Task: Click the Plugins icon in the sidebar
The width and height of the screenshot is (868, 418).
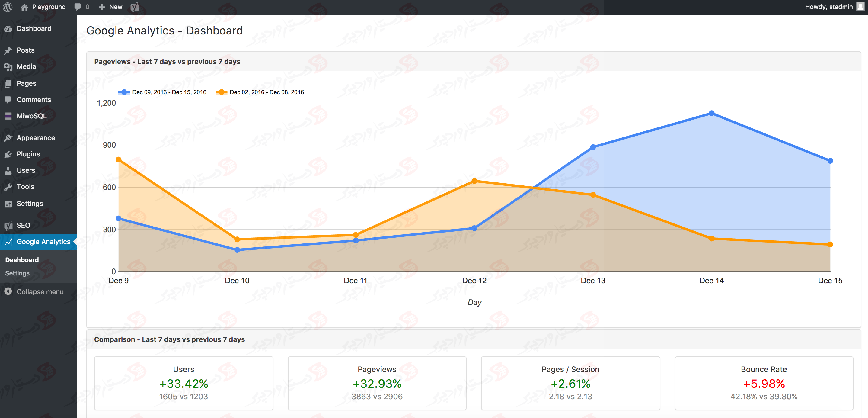Action: point(8,154)
